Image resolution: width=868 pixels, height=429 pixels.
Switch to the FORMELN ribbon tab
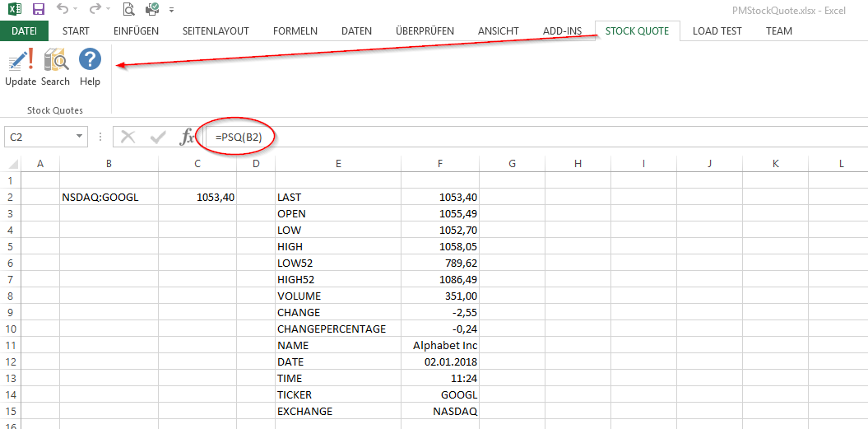pos(295,31)
